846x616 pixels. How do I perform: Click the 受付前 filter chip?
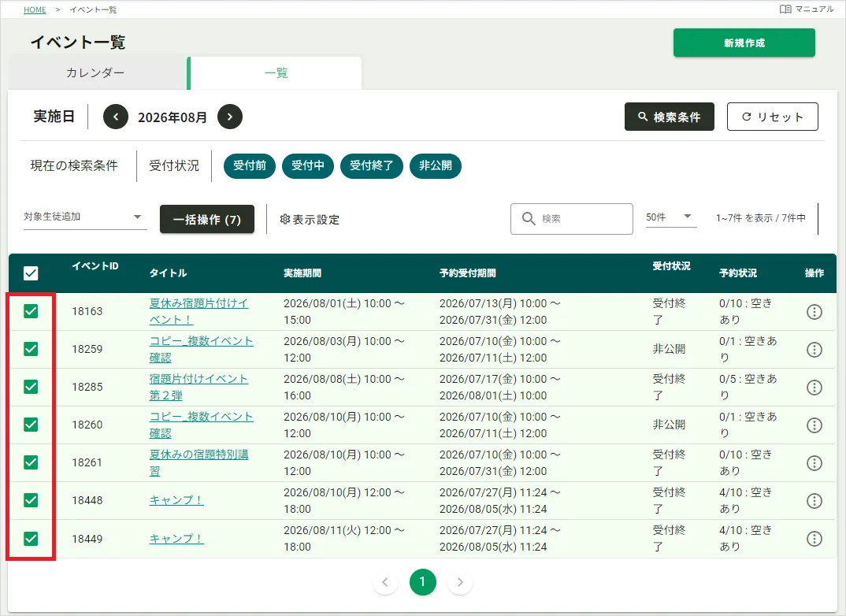point(249,165)
